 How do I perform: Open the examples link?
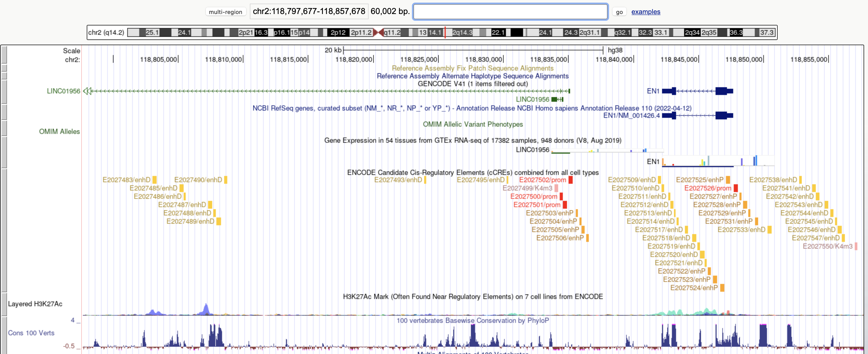click(646, 12)
